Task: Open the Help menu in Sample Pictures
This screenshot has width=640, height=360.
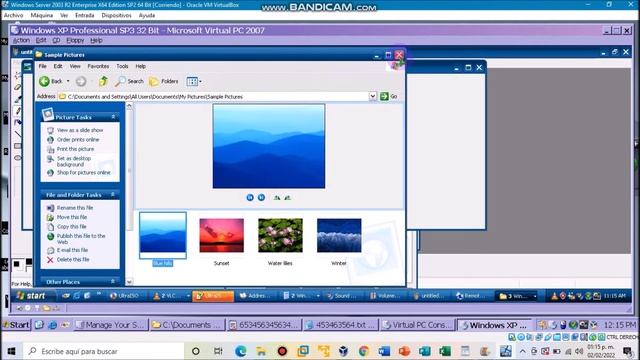Action: click(x=141, y=66)
